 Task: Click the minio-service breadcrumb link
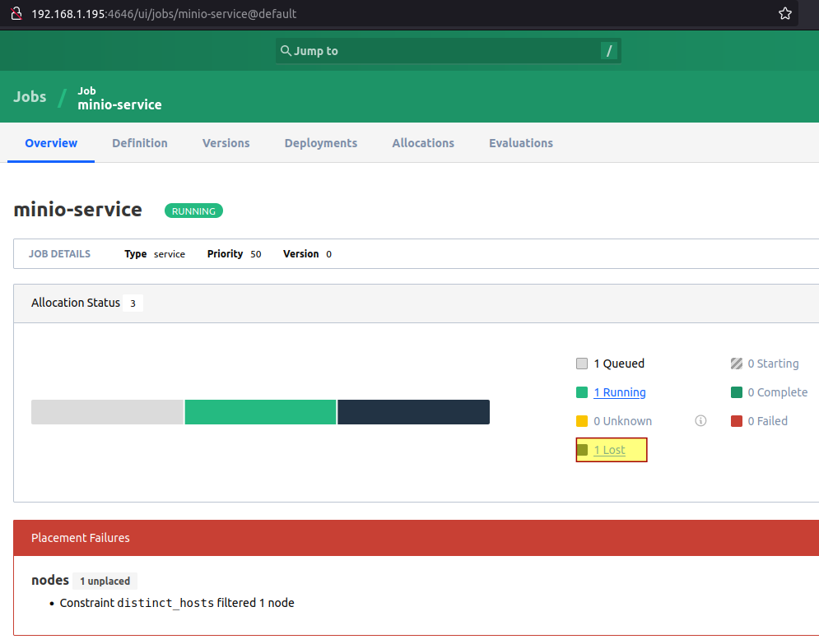pos(119,98)
